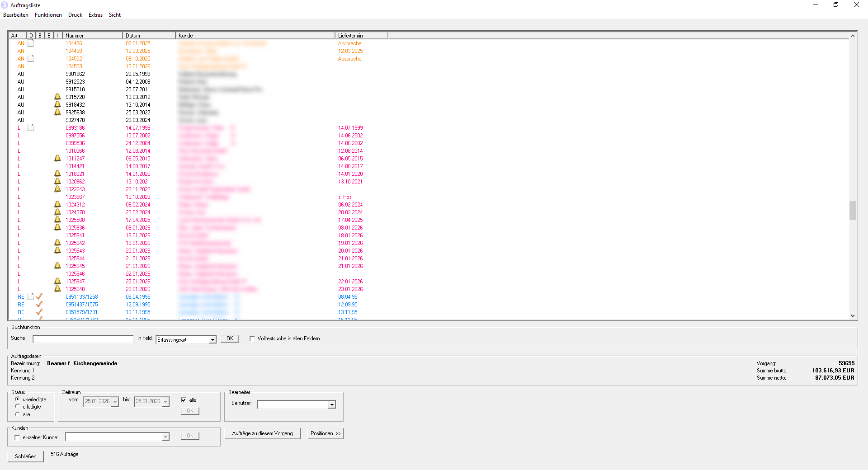Screen dimensions: 868x470
Task: Open the 'von' date dropdown
Action: (x=115, y=402)
